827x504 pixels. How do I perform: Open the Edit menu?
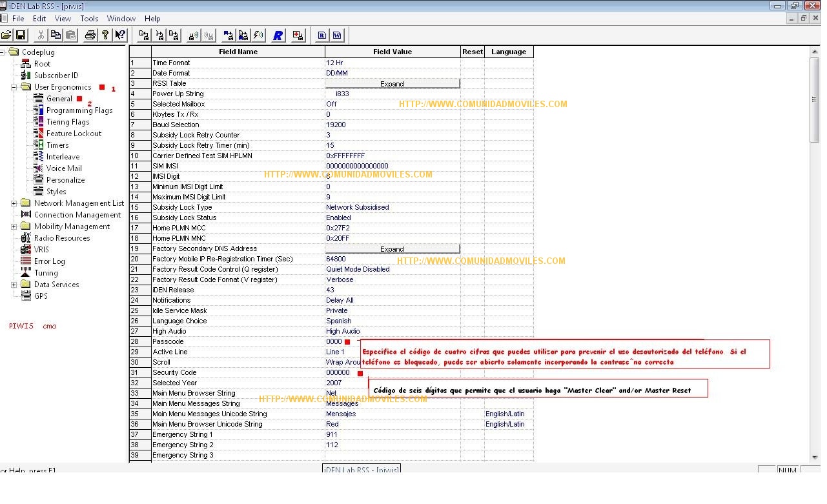tap(39, 19)
